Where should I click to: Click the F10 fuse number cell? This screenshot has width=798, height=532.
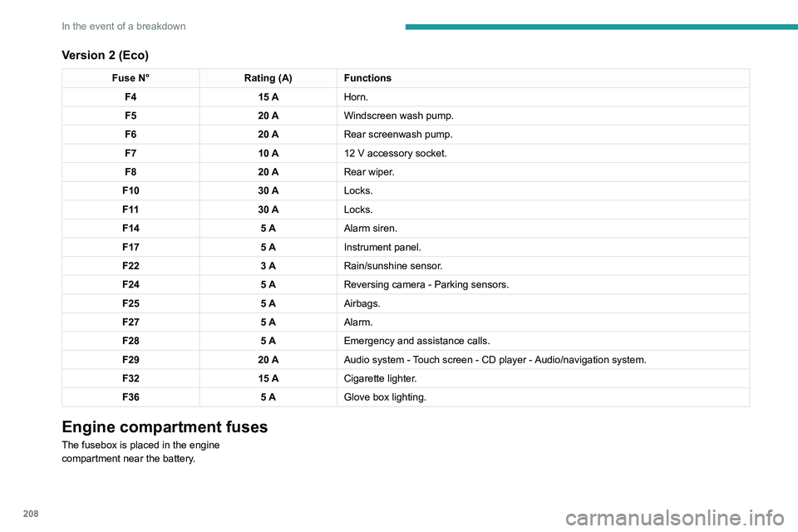[131, 191]
